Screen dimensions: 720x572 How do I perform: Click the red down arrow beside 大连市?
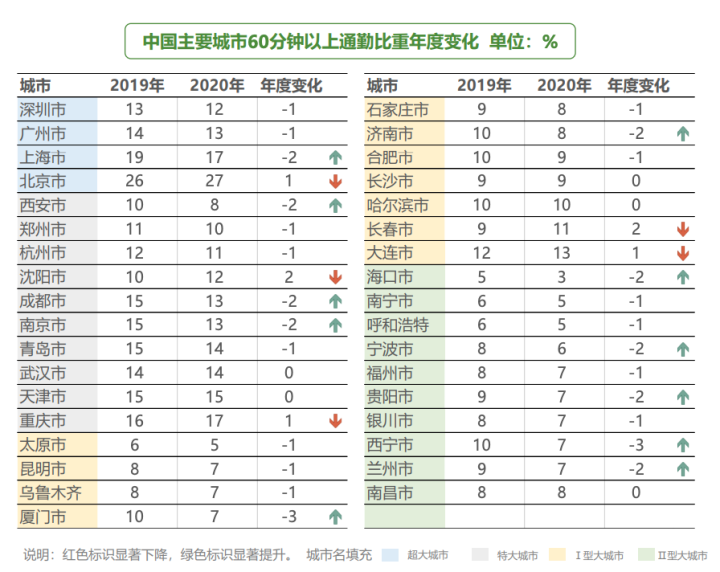coord(683,253)
